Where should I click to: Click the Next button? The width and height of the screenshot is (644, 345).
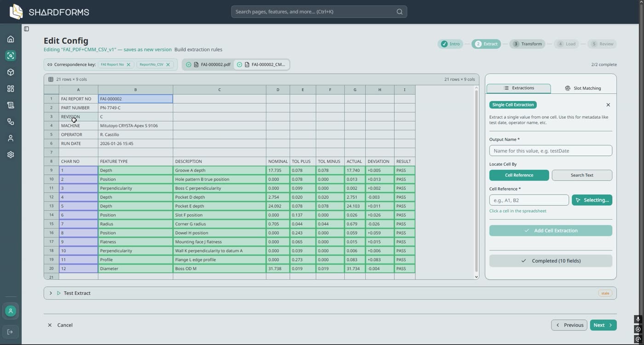(603, 325)
